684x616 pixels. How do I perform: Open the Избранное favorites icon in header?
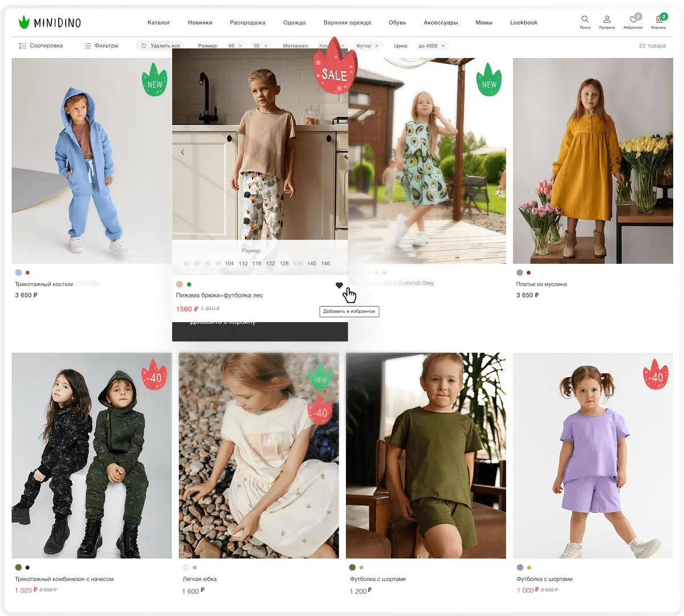coord(633,21)
